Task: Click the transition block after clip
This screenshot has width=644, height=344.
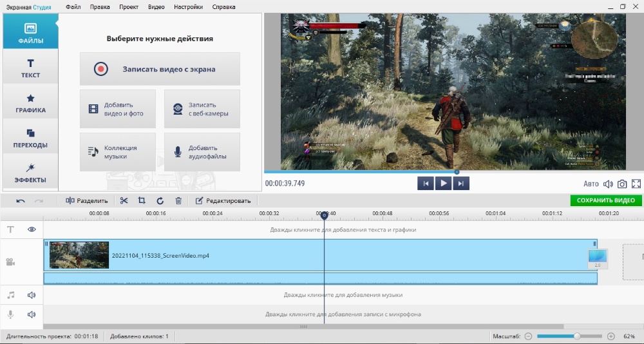Action: (598, 259)
